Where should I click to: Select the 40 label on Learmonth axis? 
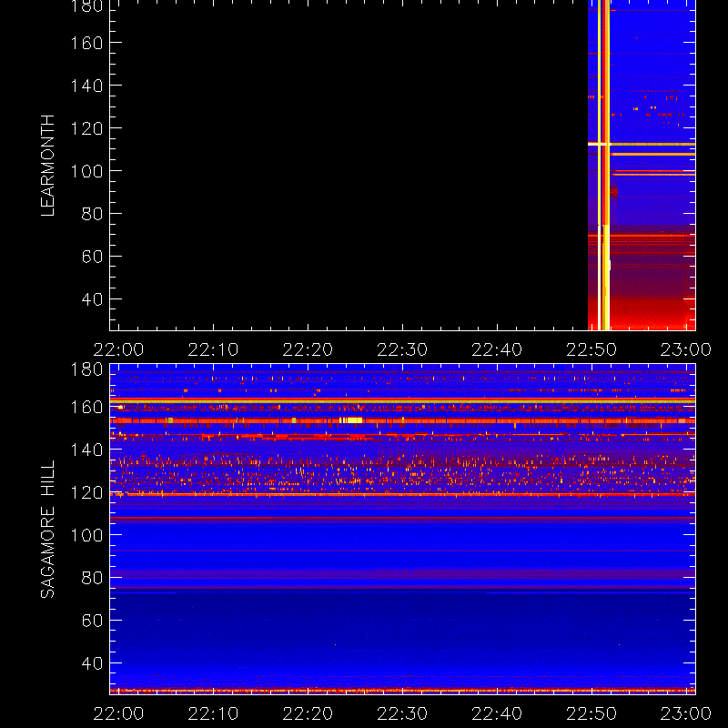[x=93, y=299]
